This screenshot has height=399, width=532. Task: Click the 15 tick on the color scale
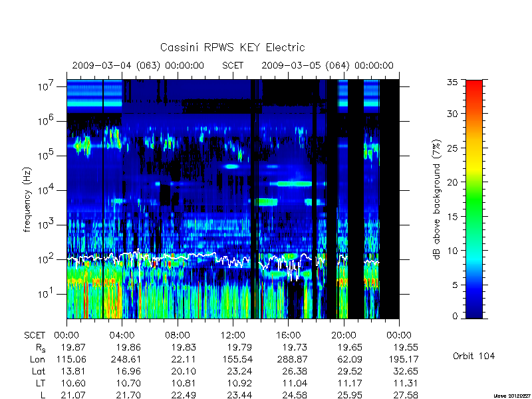tap(453, 216)
